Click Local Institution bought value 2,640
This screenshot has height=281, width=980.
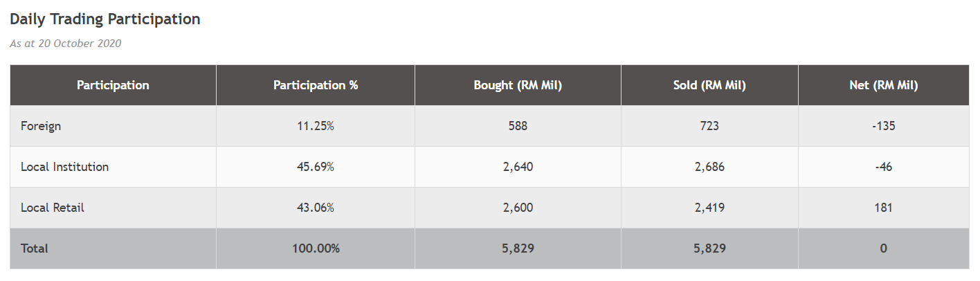518,167
